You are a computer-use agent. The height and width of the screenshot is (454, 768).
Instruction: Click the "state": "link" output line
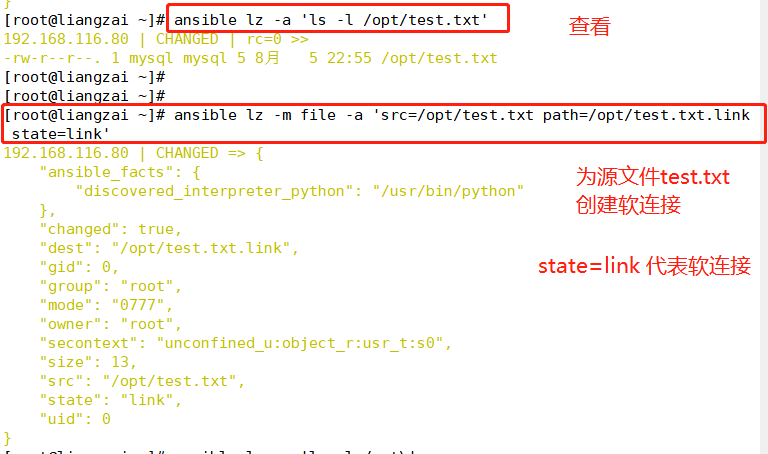pos(111,400)
